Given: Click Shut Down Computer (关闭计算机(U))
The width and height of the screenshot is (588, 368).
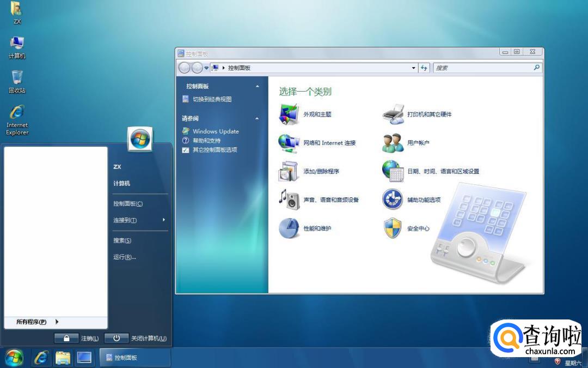Looking at the screenshot, I should 149,339.
